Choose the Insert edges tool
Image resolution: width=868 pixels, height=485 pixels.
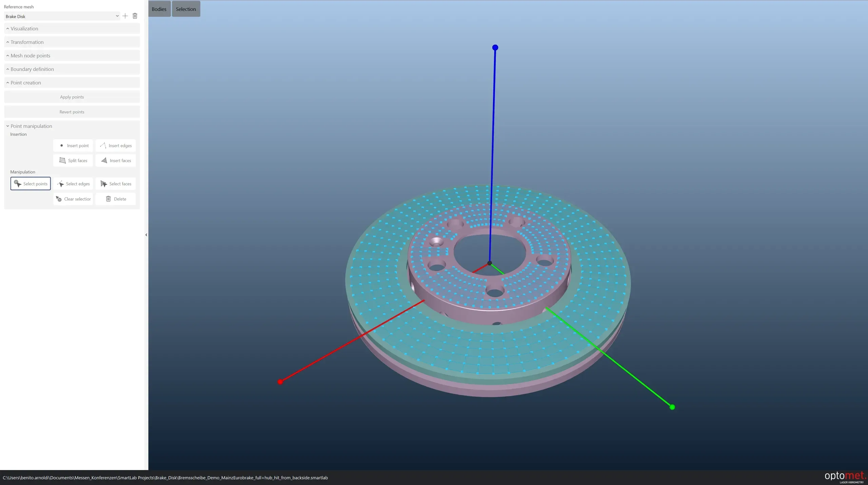click(116, 146)
